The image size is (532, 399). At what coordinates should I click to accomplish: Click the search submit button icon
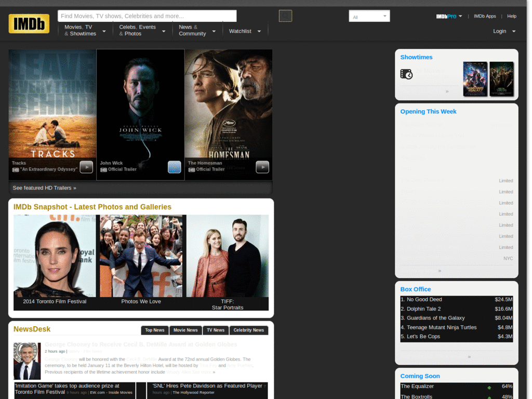[285, 16]
